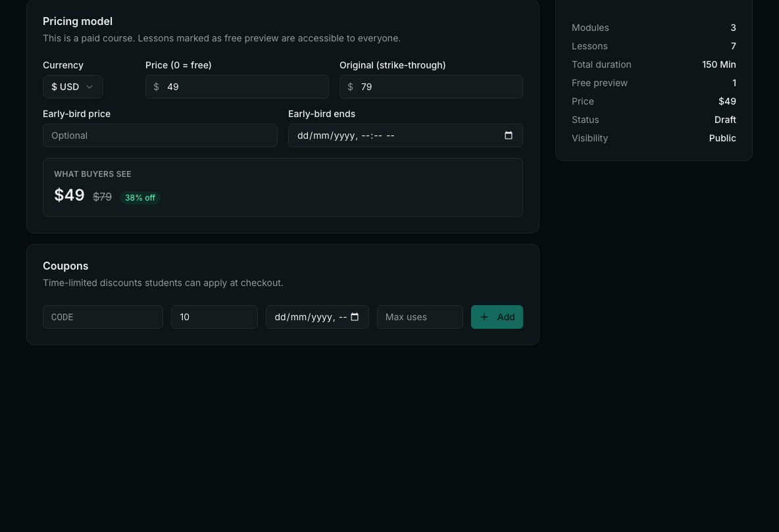Screen dimensions: 779x532
Task: Click the Coupons heading
Action: (x=66, y=266)
